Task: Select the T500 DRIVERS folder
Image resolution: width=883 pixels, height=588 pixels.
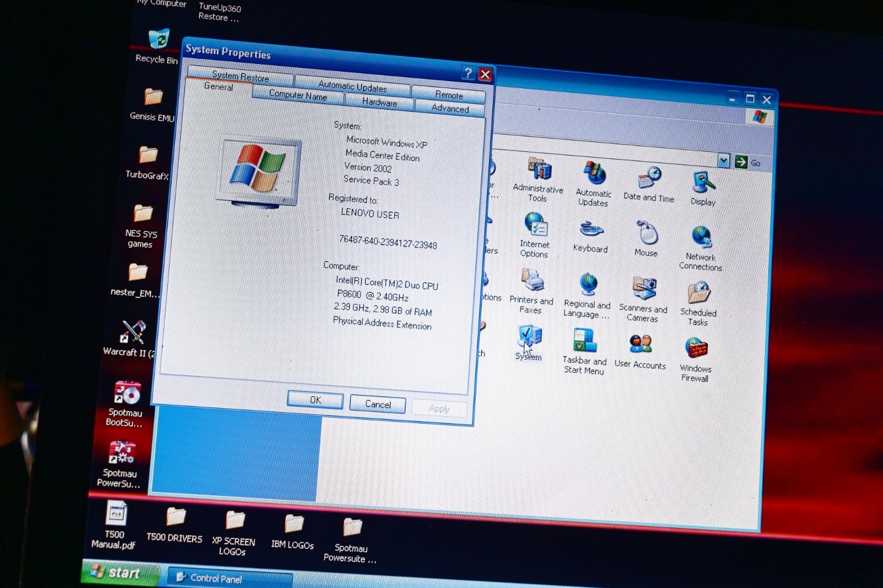Action: [x=175, y=524]
